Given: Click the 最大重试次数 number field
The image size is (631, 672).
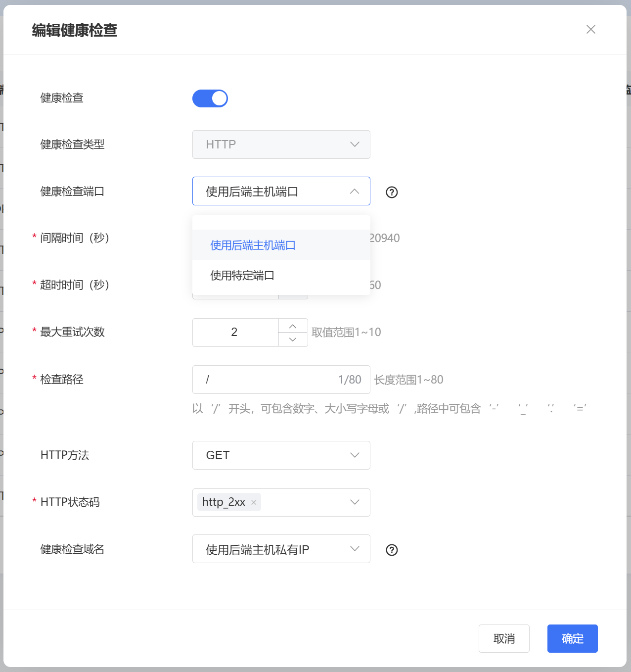Looking at the screenshot, I should (235, 333).
